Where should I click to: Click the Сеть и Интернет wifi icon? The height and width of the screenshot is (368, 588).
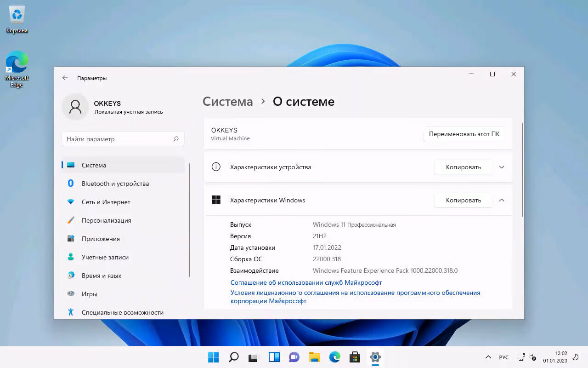71,202
